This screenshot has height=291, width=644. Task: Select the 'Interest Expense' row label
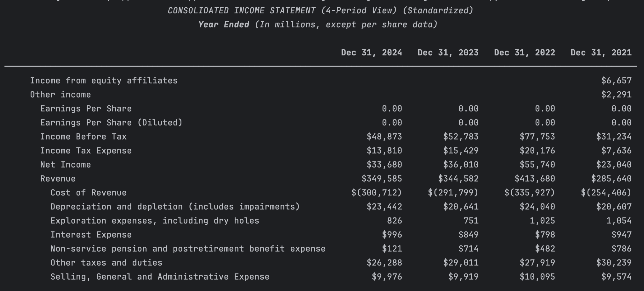point(91,235)
